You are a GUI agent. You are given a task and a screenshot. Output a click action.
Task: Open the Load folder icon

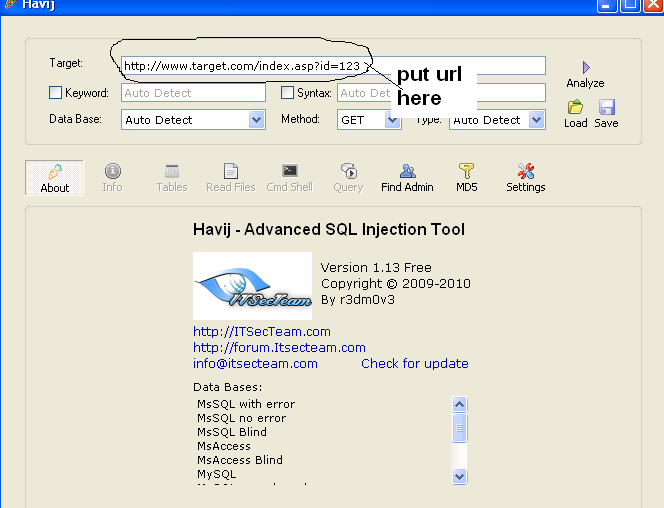[x=575, y=107]
